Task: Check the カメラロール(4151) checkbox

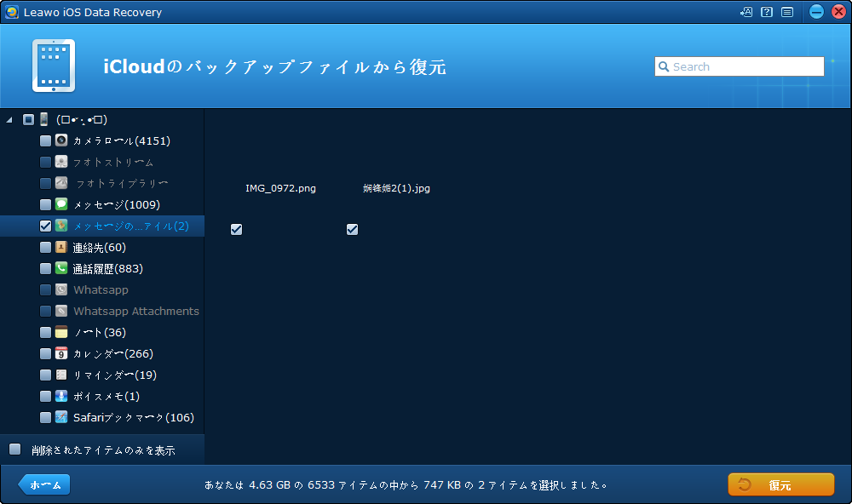Action: pyautogui.click(x=46, y=140)
